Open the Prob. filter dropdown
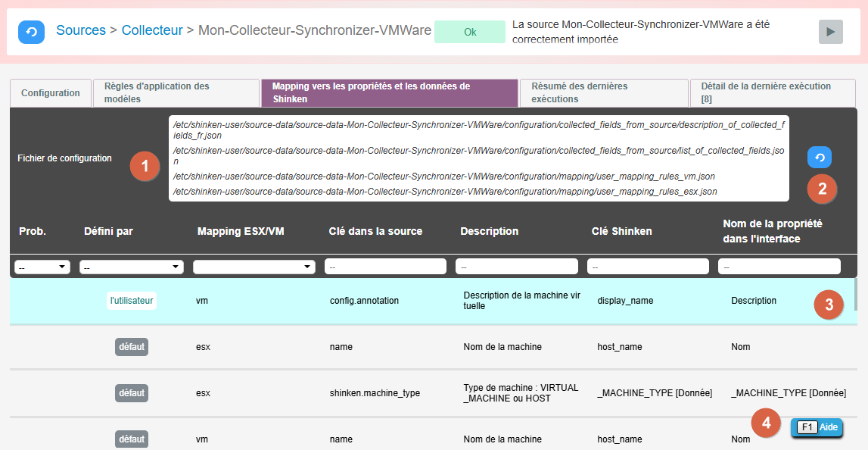This screenshot has width=868, height=450. click(42, 267)
